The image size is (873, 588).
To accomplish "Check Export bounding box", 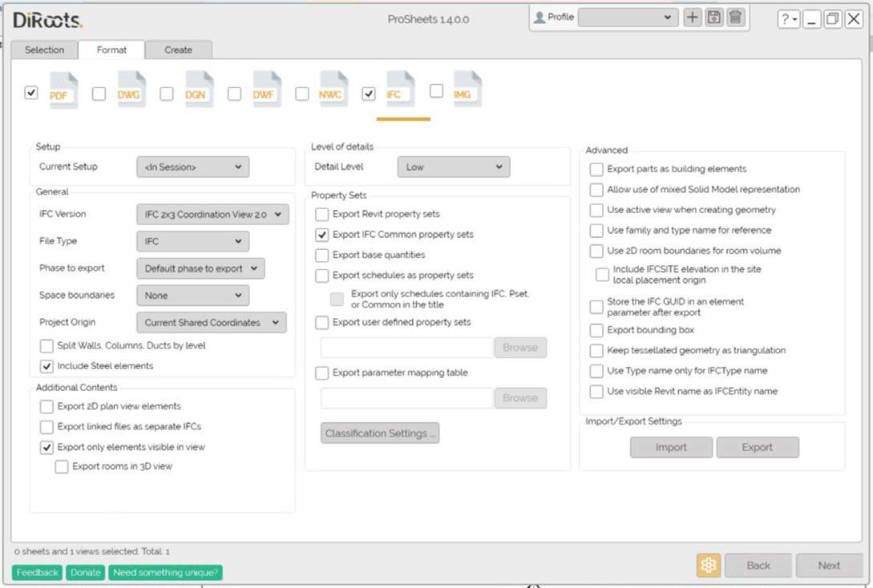I will point(596,330).
